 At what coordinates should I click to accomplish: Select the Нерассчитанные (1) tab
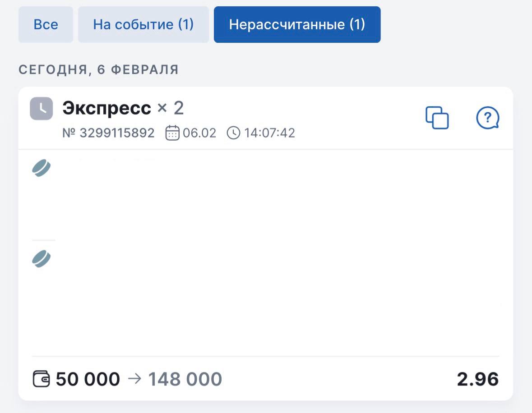click(297, 24)
